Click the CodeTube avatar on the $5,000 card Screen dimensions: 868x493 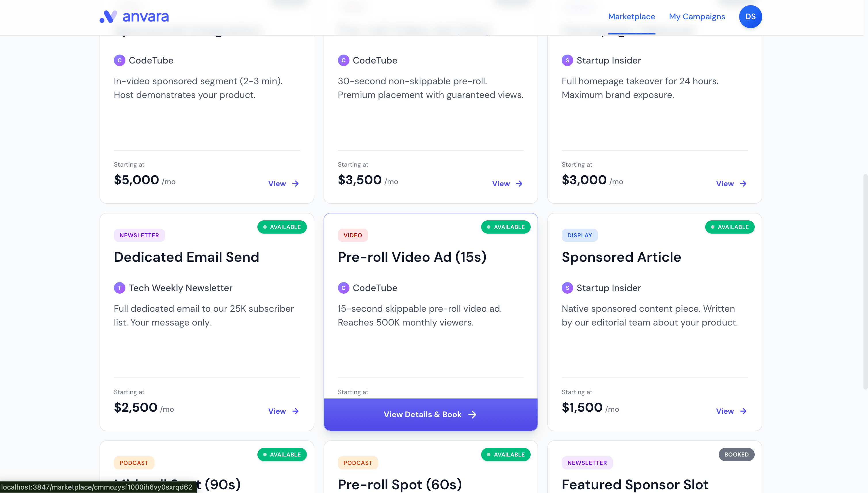pyautogui.click(x=119, y=60)
